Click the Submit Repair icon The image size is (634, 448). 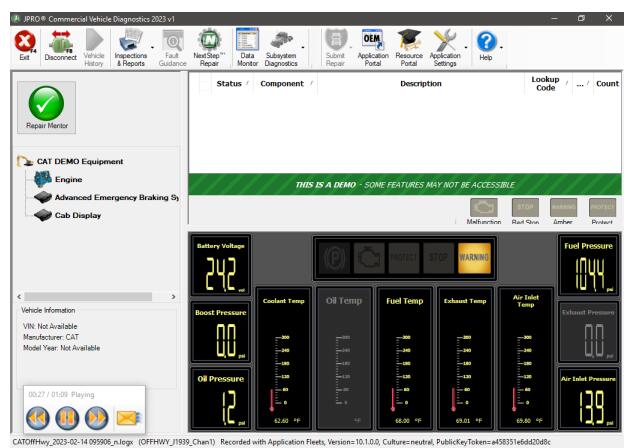335,47
